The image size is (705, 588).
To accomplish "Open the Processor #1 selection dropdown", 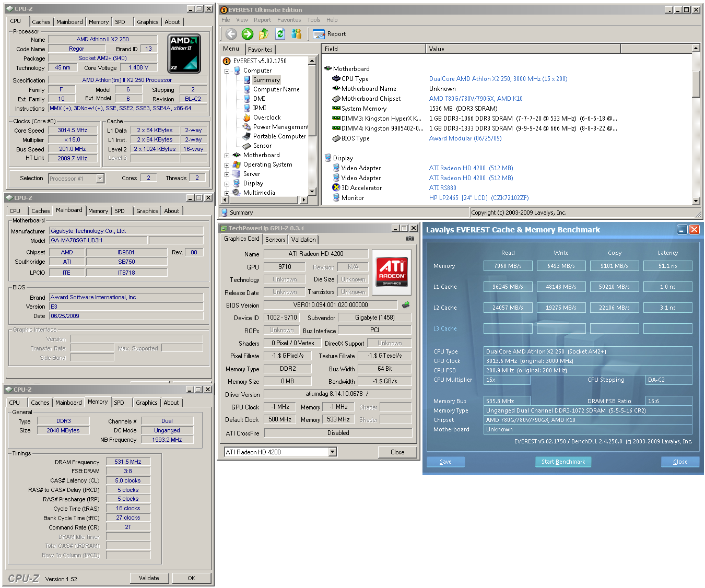I will coord(100,179).
